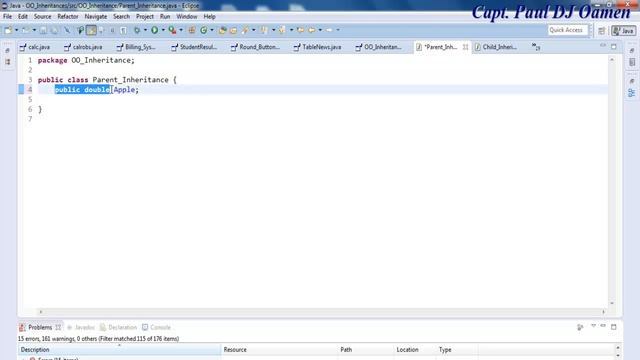Switch to the calrobs.java editor tab
Viewport: 640px width, 360px height.
[x=83, y=47]
